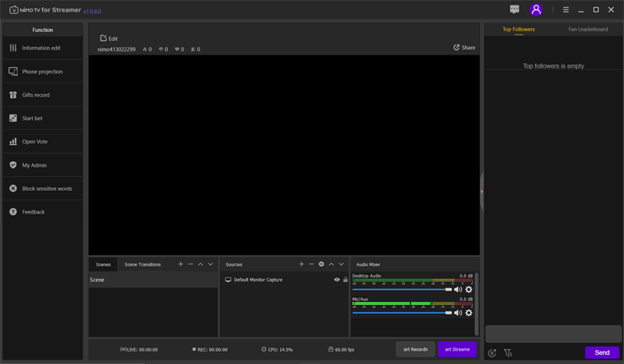Open the hamburger menu in title bar
The width and height of the screenshot is (624, 364).
tap(565, 9)
